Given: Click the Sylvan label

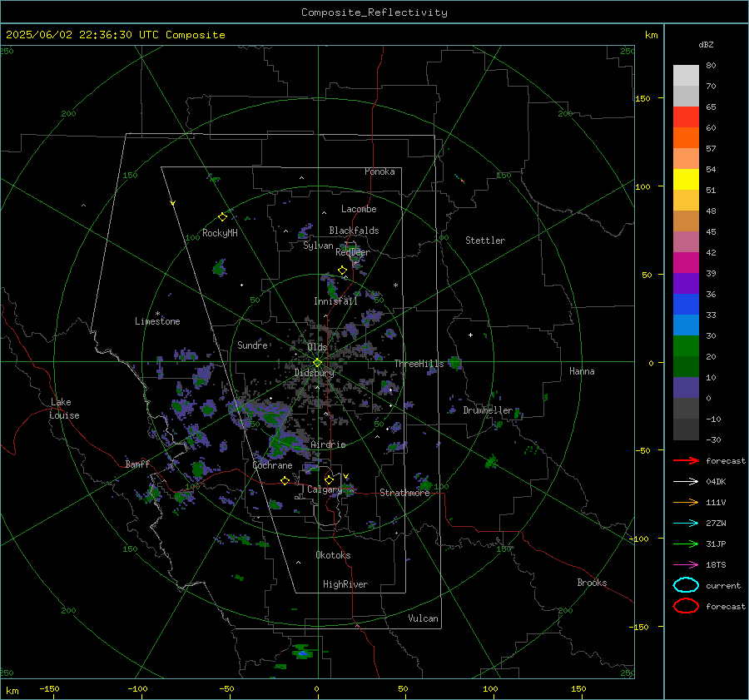Looking at the screenshot, I should [318, 246].
